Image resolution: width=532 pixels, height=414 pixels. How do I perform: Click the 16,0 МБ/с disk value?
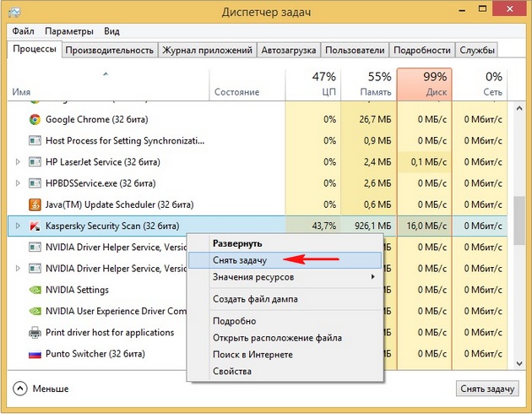426,226
